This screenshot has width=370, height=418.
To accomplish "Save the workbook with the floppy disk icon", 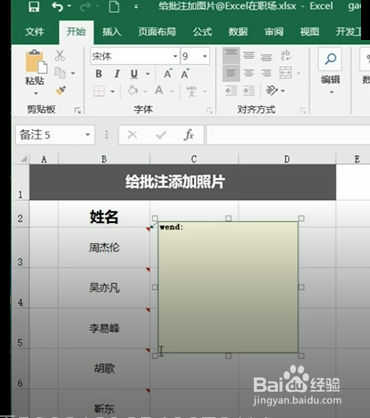I will point(34,6).
